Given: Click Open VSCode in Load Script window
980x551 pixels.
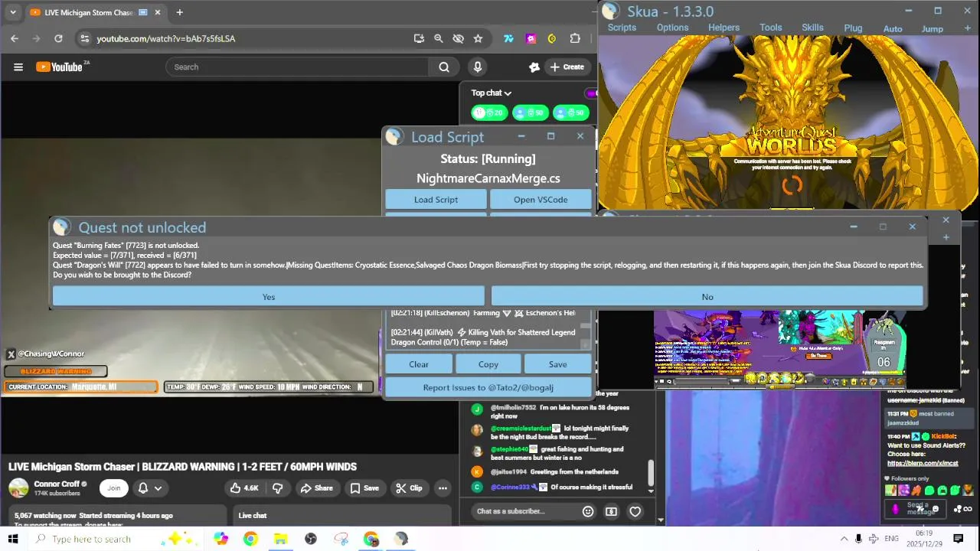Looking at the screenshot, I should click(x=541, y=200).
